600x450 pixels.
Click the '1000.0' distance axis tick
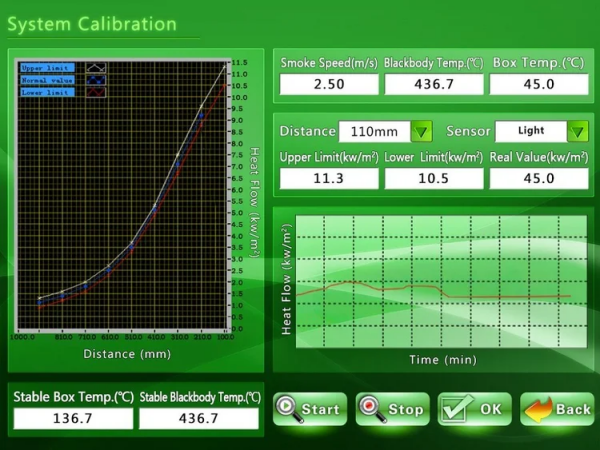point(22,337)
